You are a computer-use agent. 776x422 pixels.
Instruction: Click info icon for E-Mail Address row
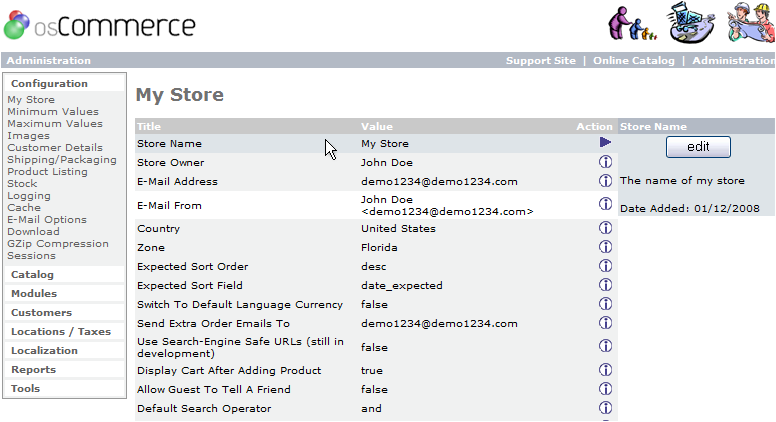[605, 181]
